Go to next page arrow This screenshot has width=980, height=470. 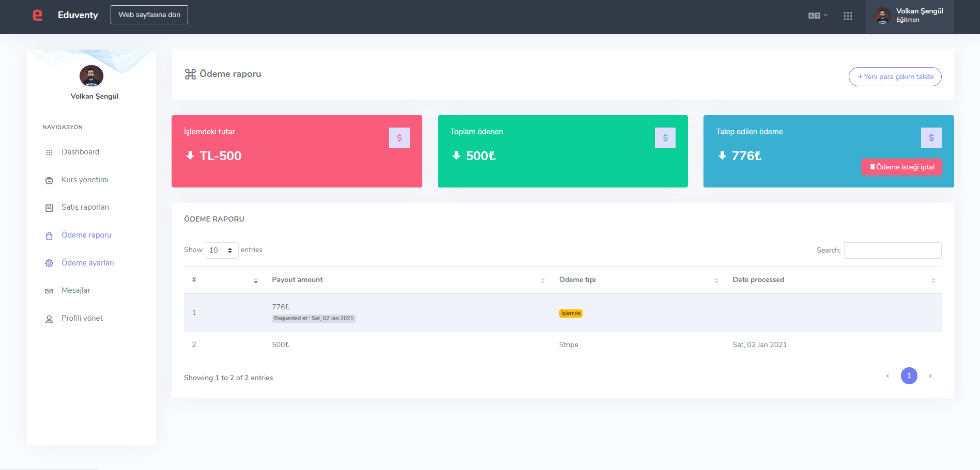click(930, 375)
